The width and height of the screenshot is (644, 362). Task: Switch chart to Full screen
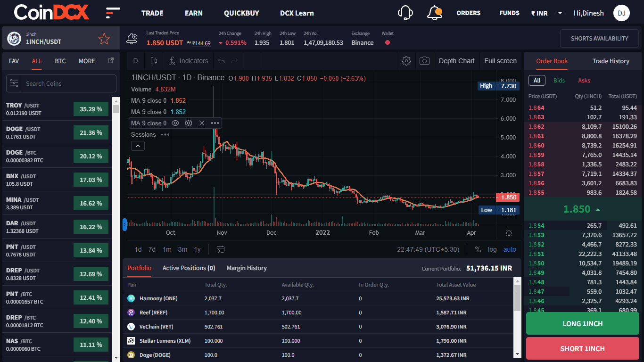(x=500, y=61)
